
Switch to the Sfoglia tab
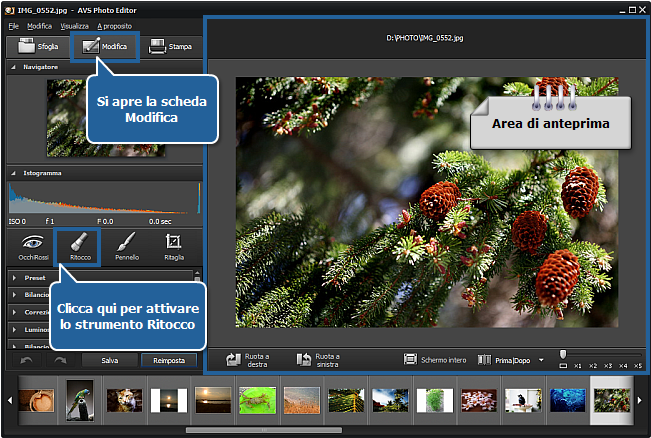tap(38, 46)
